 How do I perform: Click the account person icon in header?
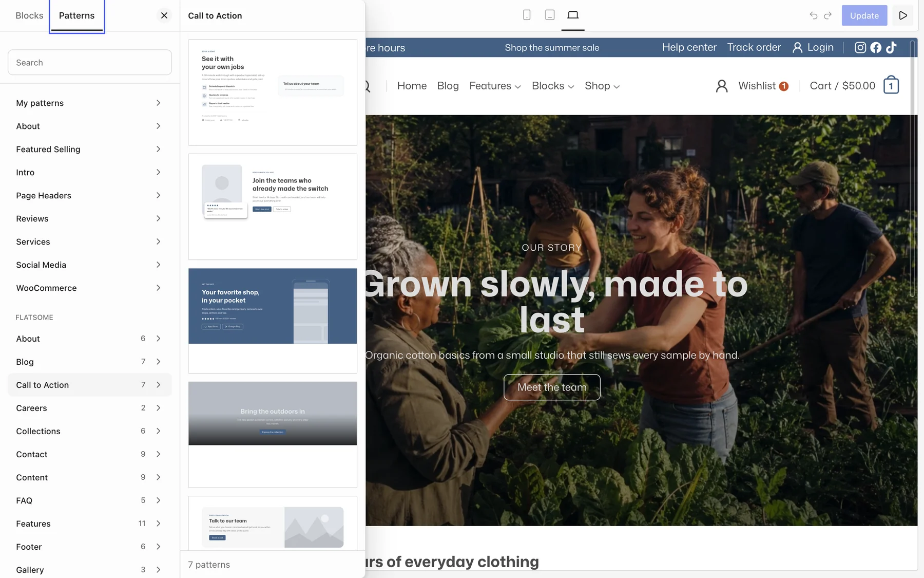point(722,86)
